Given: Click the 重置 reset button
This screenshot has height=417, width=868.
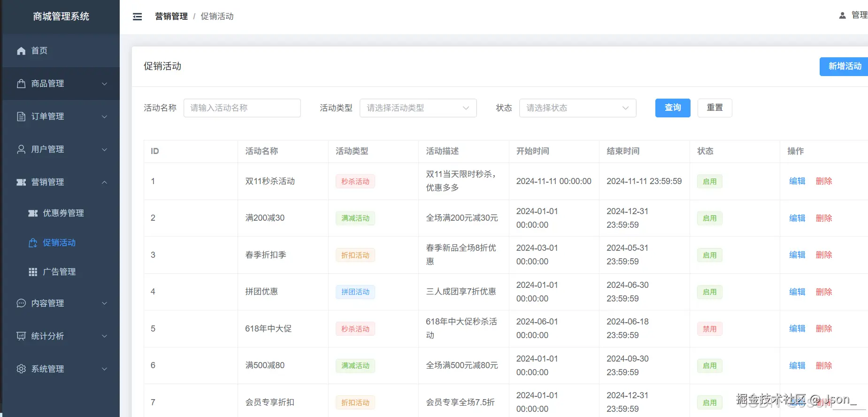Looking at the screenshot, I should (714, 108).
